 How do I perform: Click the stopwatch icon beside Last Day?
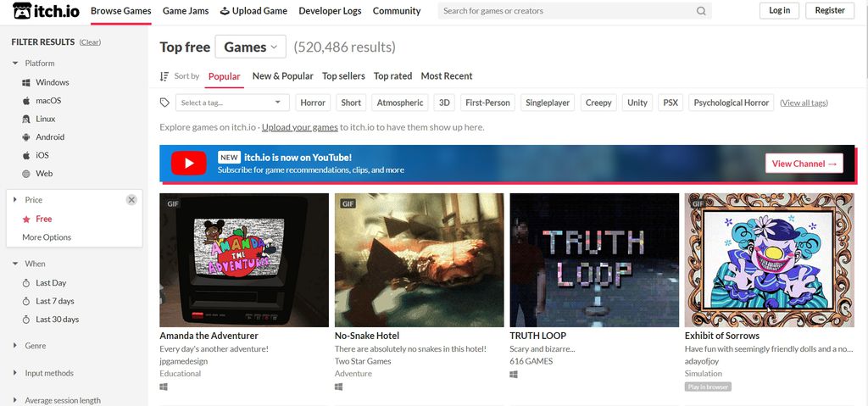tap(26, 283)
